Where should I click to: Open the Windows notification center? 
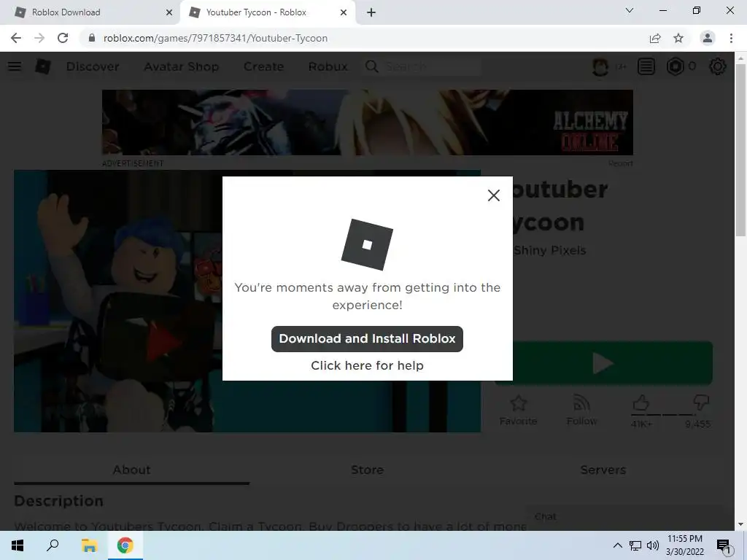[724, 545]
